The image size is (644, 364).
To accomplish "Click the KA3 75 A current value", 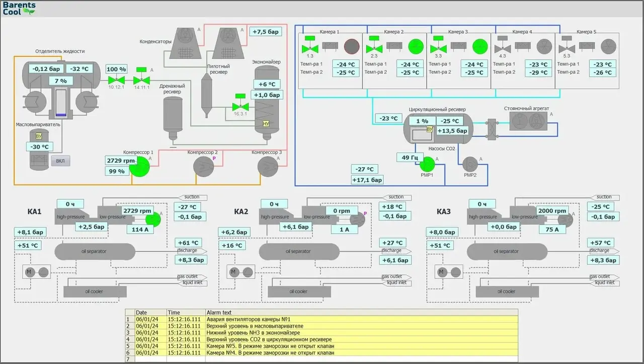I will [x=552, y=229].
